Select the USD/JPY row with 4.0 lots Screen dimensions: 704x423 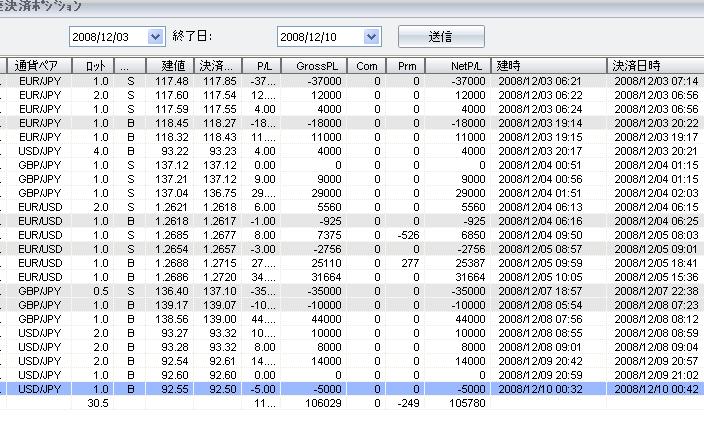pyautogui.click(x=352, y=151)
